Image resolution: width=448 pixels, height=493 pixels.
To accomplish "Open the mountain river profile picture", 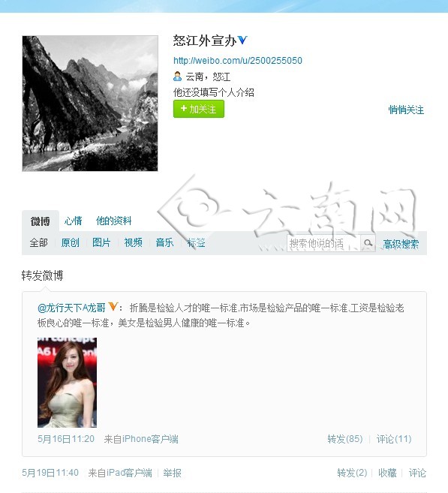I will [90, 104].
